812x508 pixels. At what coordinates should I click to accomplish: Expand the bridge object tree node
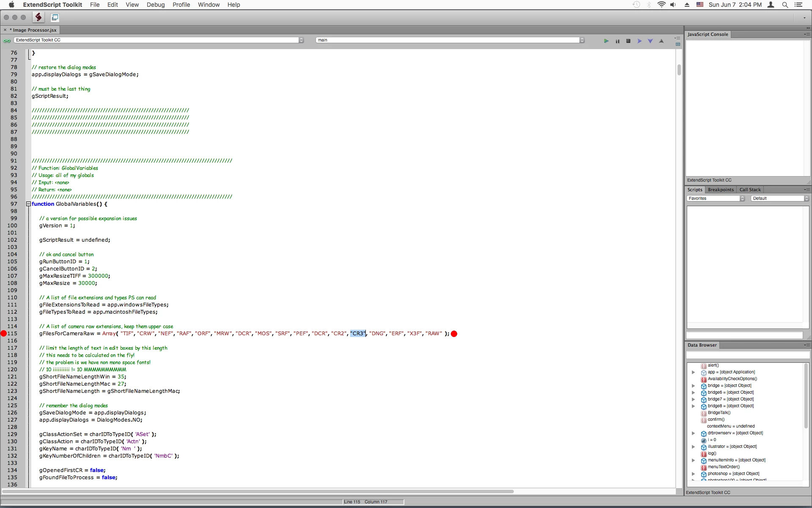[693, 386]
